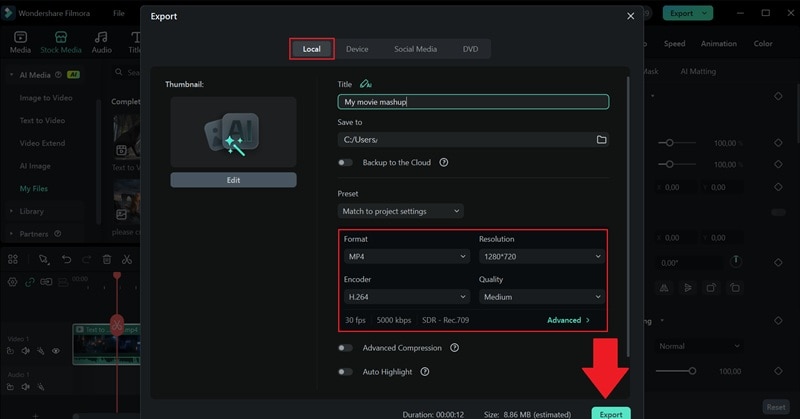Open help for Backup to the Cloud
The image size is (800, 419).
[x=444, y=162]
